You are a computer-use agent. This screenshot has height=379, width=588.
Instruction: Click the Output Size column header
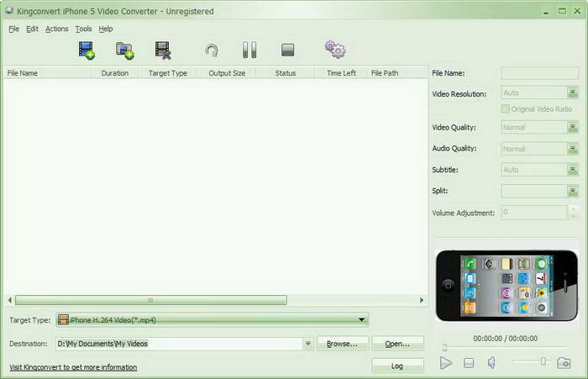(x=227, y=73)
